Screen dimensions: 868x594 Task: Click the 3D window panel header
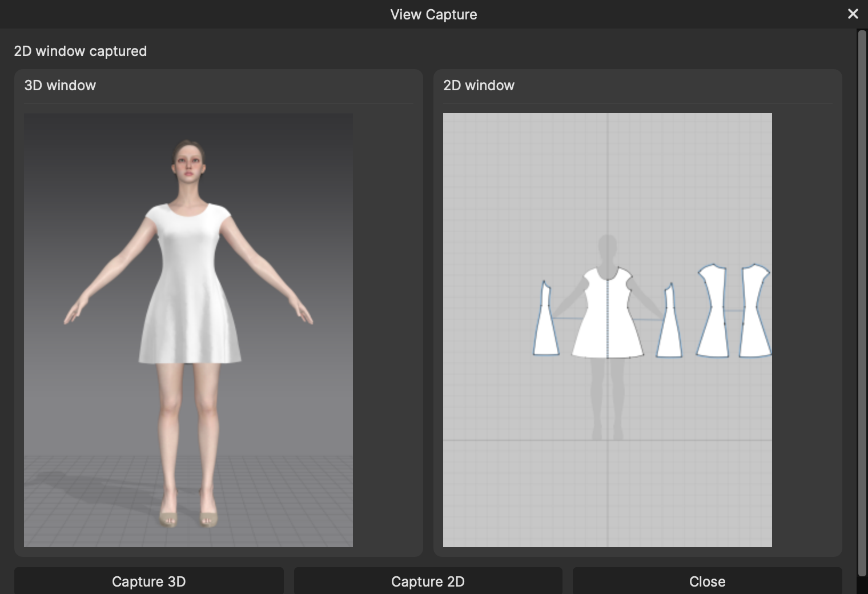(60, 85)
